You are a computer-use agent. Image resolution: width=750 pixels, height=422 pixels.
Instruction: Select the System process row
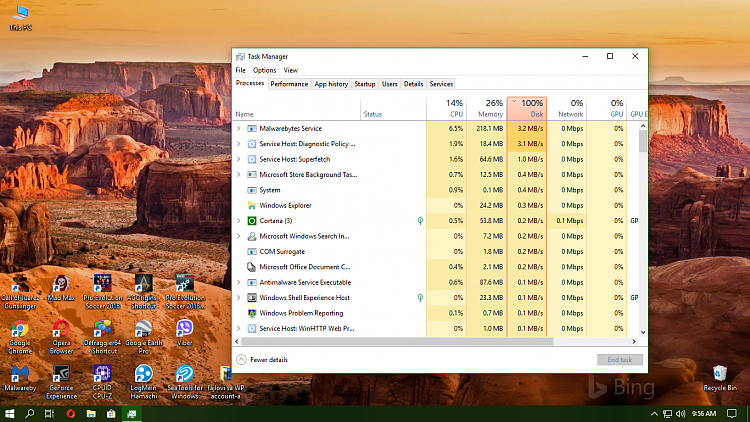(436, 190)
